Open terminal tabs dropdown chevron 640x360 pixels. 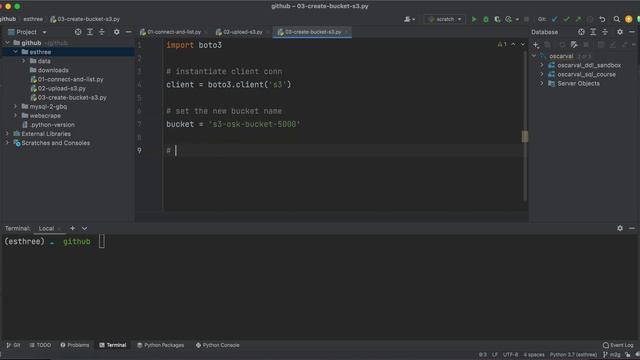pos(84,228)
